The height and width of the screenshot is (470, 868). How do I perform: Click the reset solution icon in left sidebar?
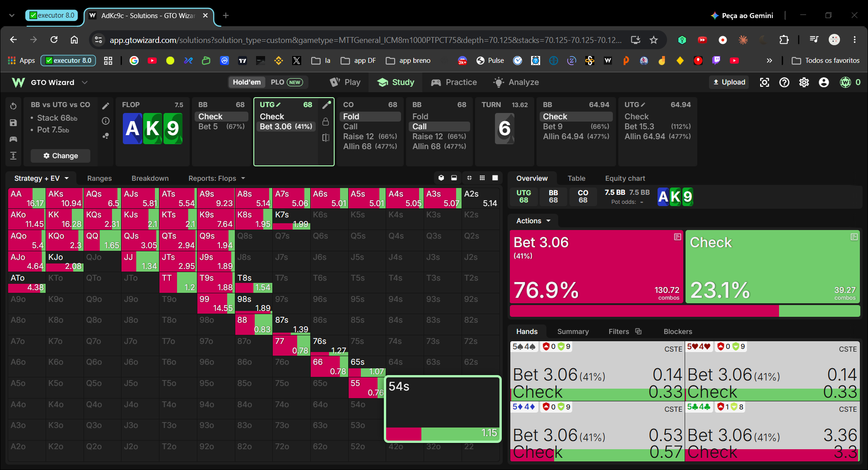point(14,106)
